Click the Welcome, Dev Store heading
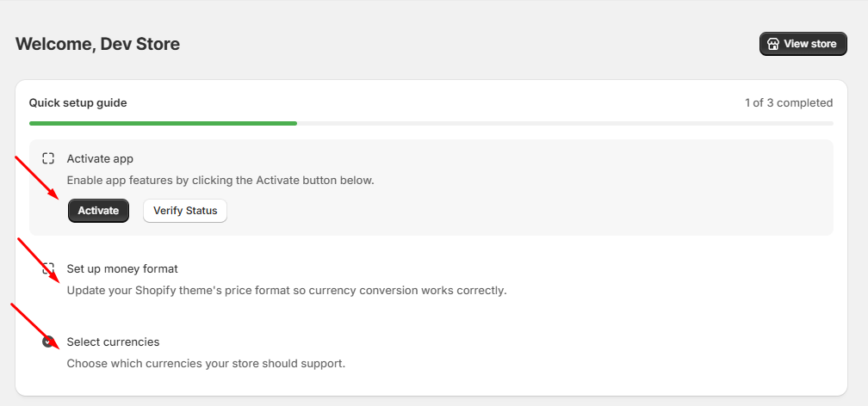This screenshot has width=868, height=406. pos(97,44)
